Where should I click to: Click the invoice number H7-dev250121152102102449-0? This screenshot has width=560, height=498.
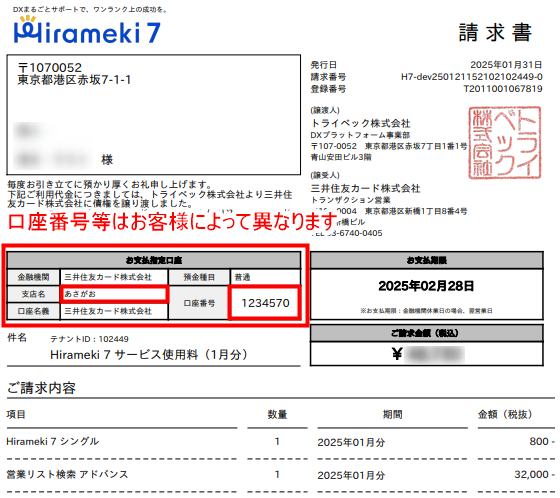[471, 77]
